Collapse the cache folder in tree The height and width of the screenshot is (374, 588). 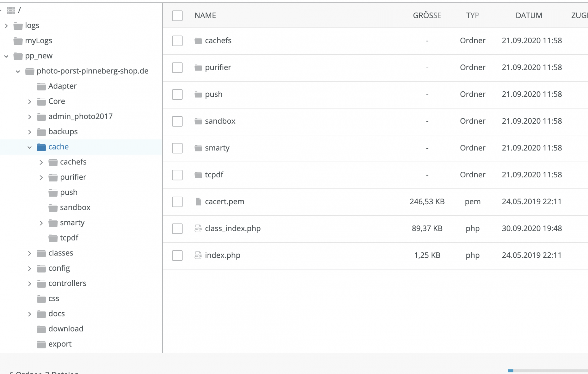(29, 147)
